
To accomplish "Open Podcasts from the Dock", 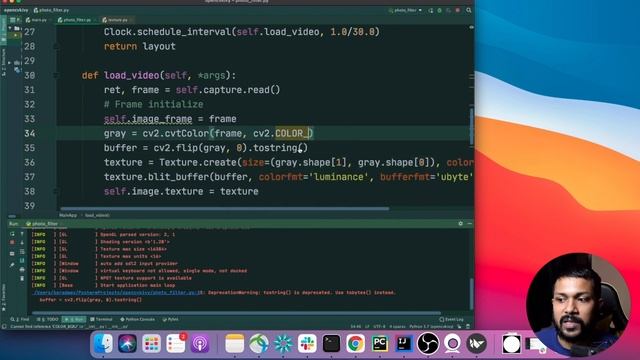I will coord(200,344).
